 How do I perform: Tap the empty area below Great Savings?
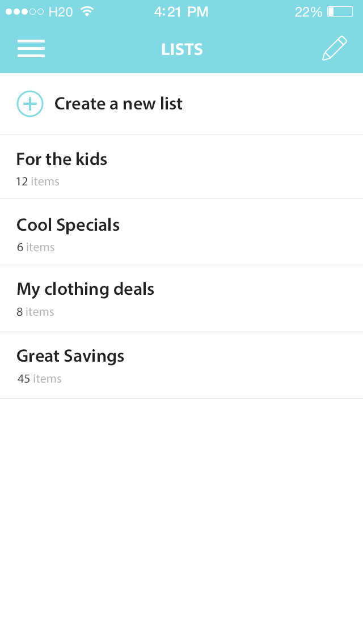[181, 510]
